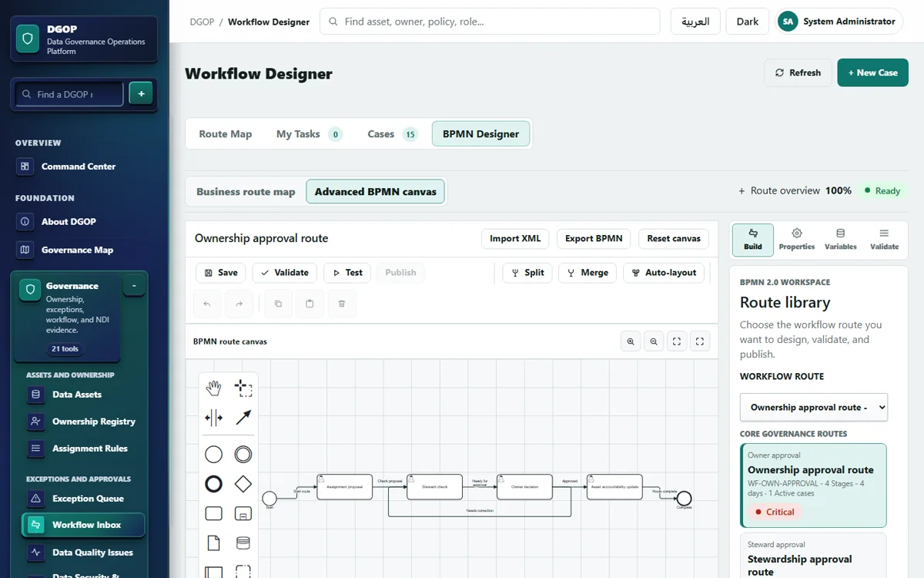Image resolution: width=924 pixels, height=578 pixels.
Task: Pick the create/remove space tool
Action: [x=214, y=418]
